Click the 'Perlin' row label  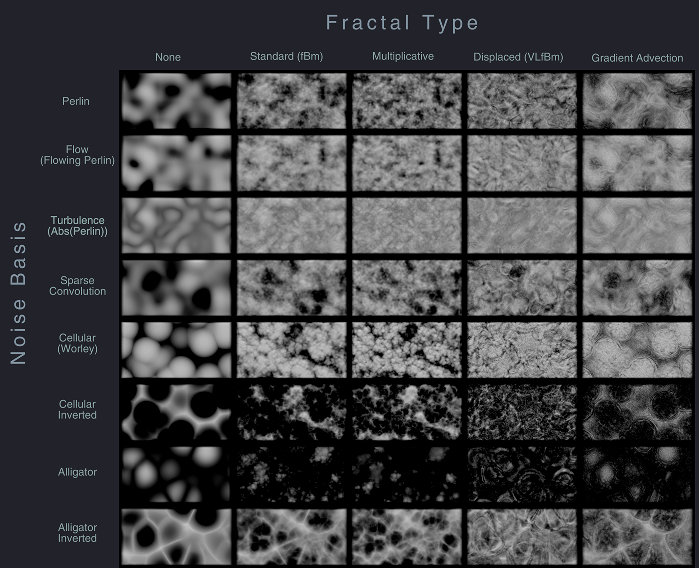click(x=76, y=101)
